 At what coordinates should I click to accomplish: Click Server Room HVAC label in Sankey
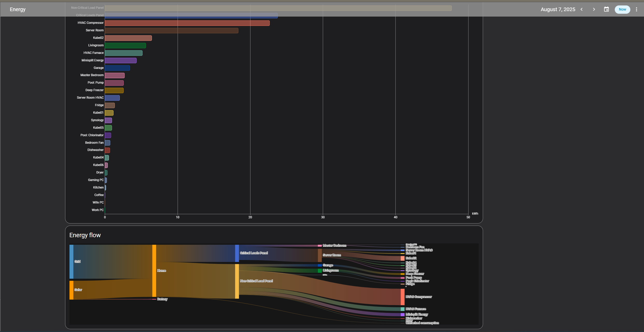[x=419, y=250]
